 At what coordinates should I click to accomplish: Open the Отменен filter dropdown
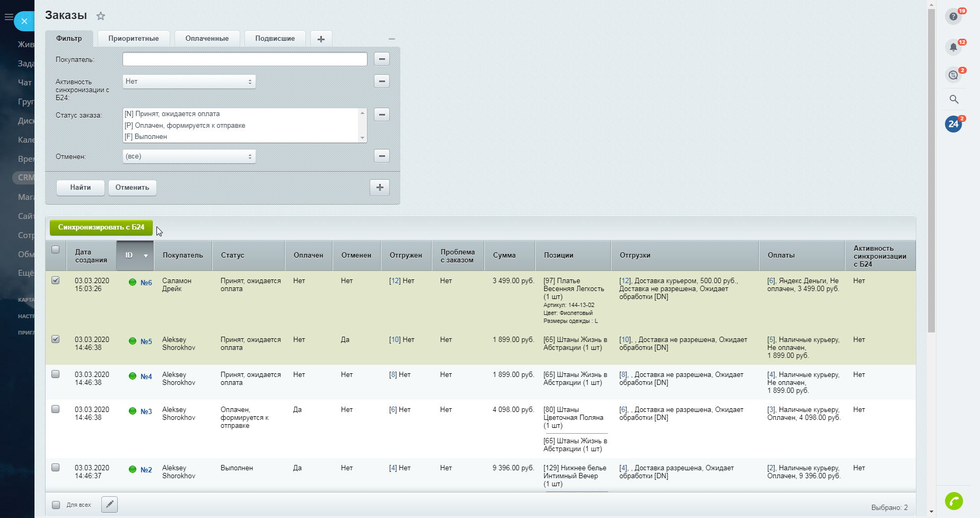[189, 156]
